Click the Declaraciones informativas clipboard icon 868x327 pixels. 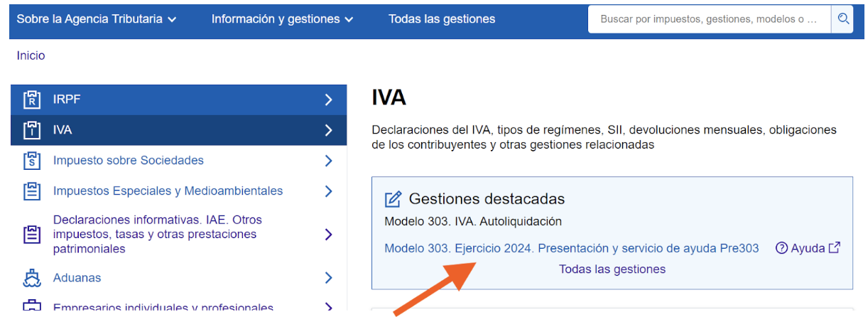[32, 235]
